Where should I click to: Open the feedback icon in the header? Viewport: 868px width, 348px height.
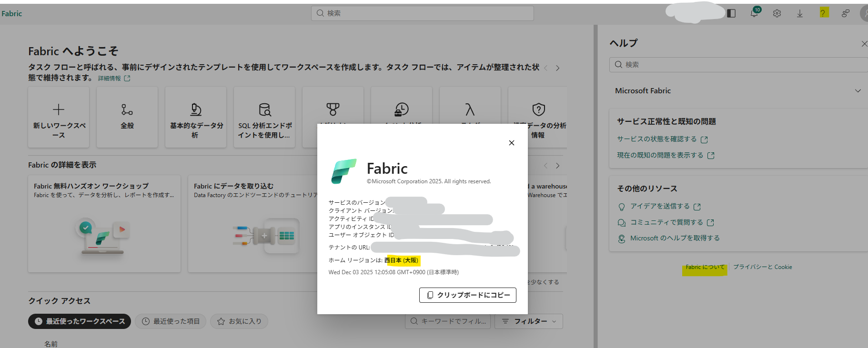coord(846,13)
